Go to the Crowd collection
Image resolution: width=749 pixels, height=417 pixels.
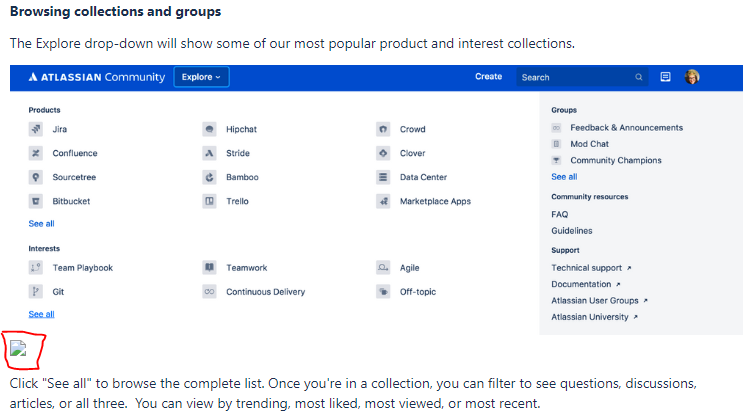coord(413,129)
